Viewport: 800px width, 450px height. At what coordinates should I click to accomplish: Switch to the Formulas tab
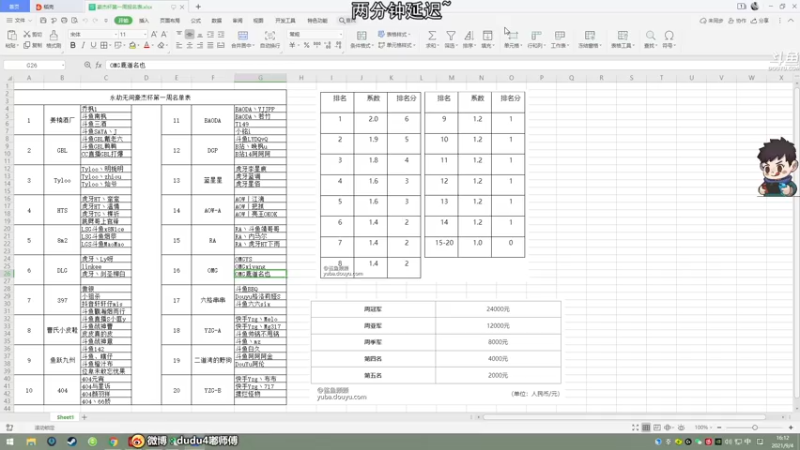point(196,20)
